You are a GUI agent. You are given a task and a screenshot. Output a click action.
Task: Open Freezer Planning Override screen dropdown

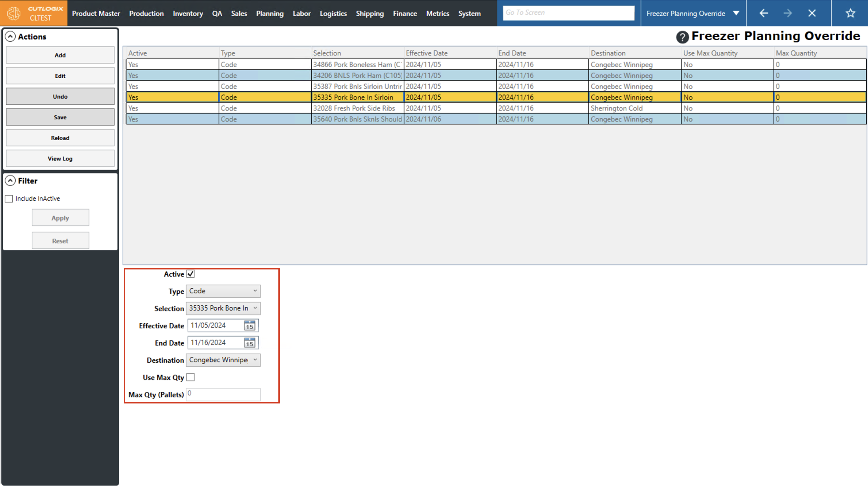[x=736, y=13]
